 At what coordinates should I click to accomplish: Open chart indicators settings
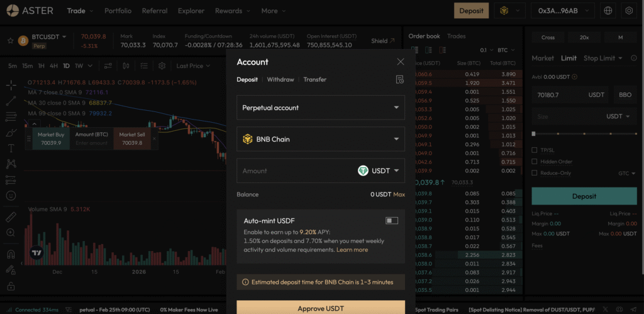(x=108, y=66)
